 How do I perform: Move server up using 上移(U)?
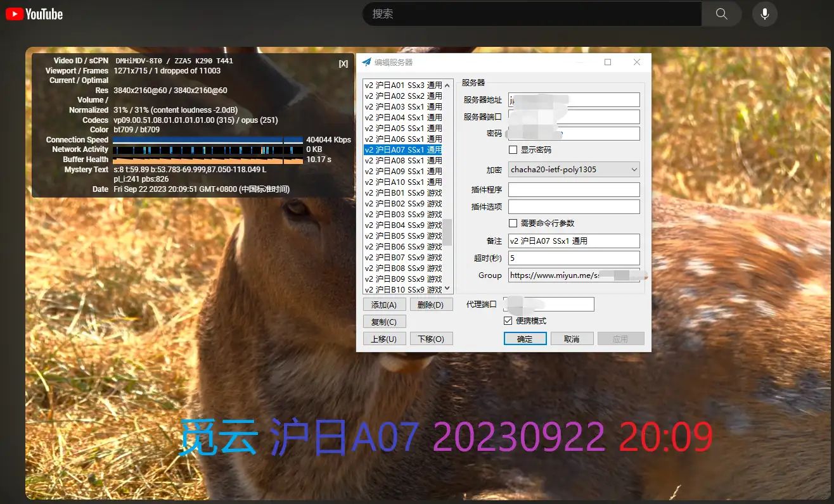[x=385, y=338]
